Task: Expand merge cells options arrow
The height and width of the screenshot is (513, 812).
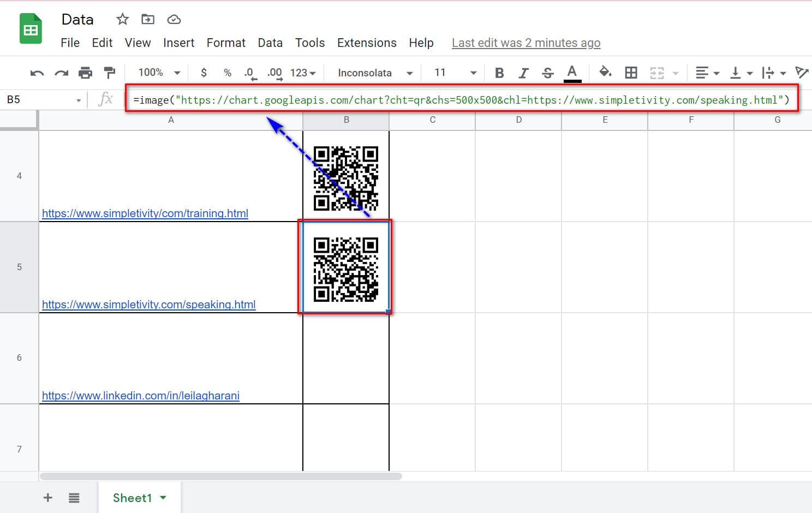Action: 676,73
